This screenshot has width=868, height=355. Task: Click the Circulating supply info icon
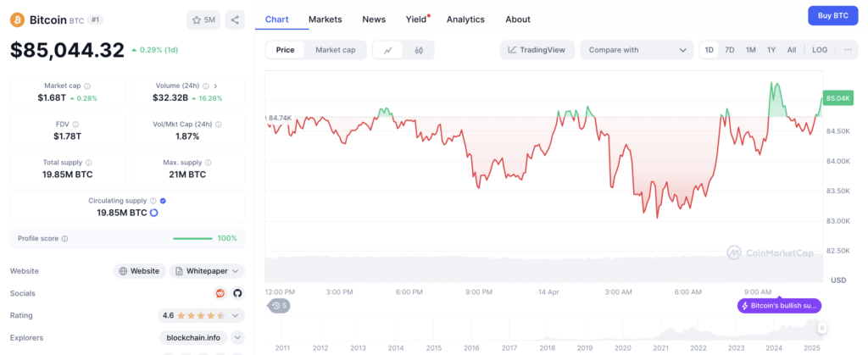pyautogui.click(x=153, y=201)
